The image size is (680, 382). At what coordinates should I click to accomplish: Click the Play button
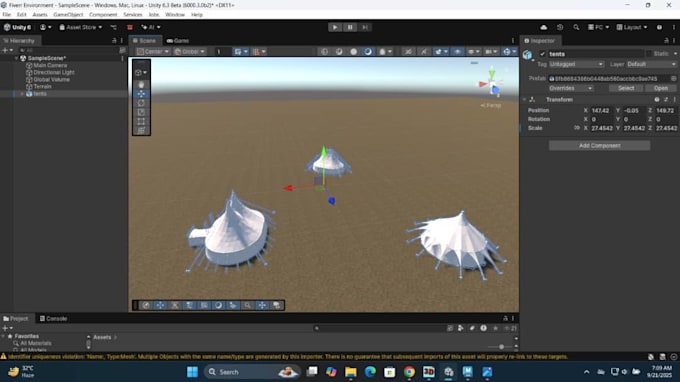point(335,27)
